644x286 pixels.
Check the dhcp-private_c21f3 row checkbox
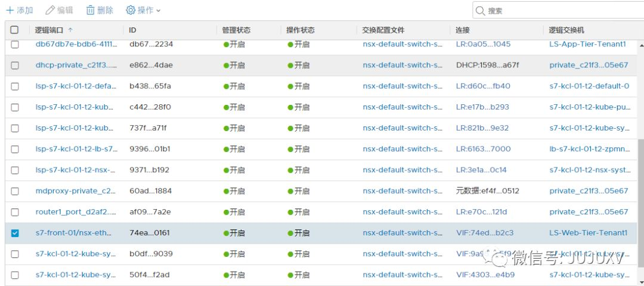15,65
